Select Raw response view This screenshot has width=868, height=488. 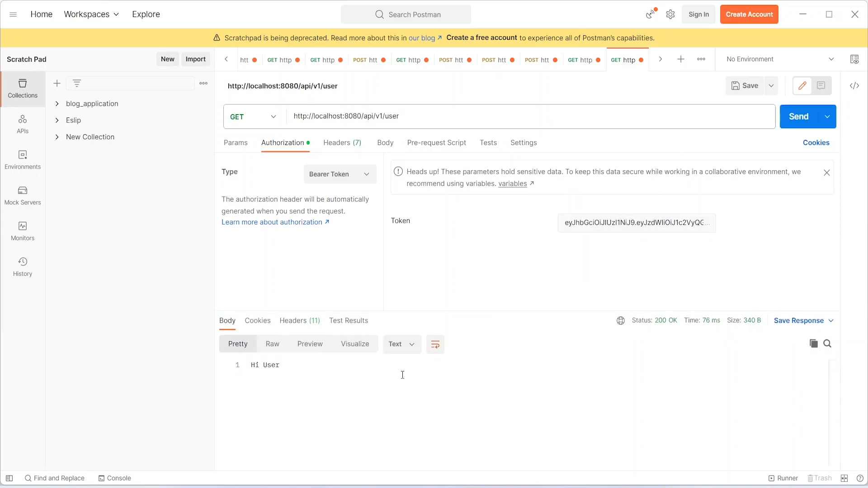pos(273,344)
